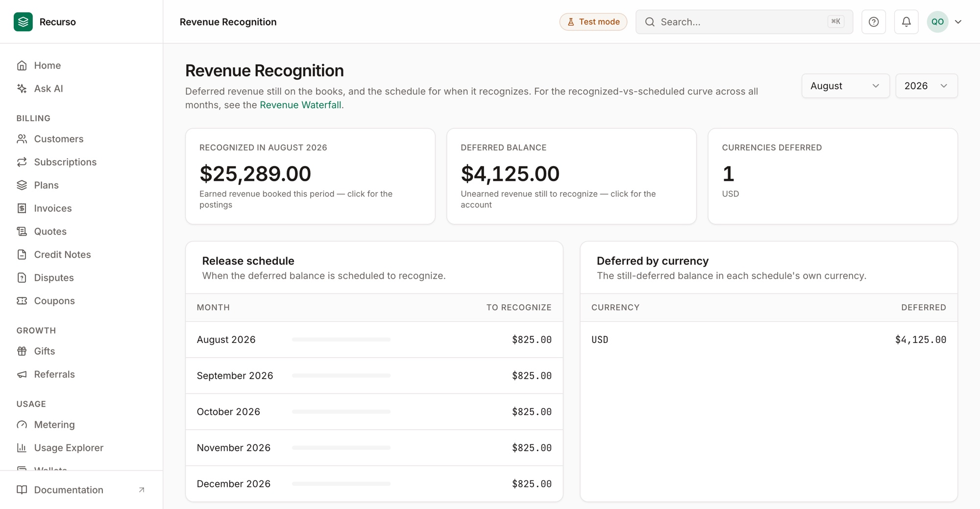
Task: Click the external-link arrow beside Documentation
Action: coord(142,490)
